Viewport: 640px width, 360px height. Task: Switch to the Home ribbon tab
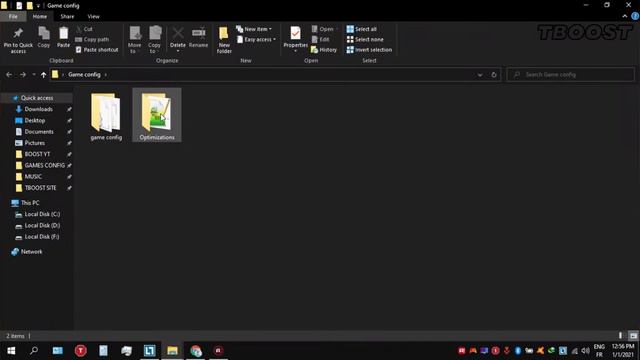(40, 16)
